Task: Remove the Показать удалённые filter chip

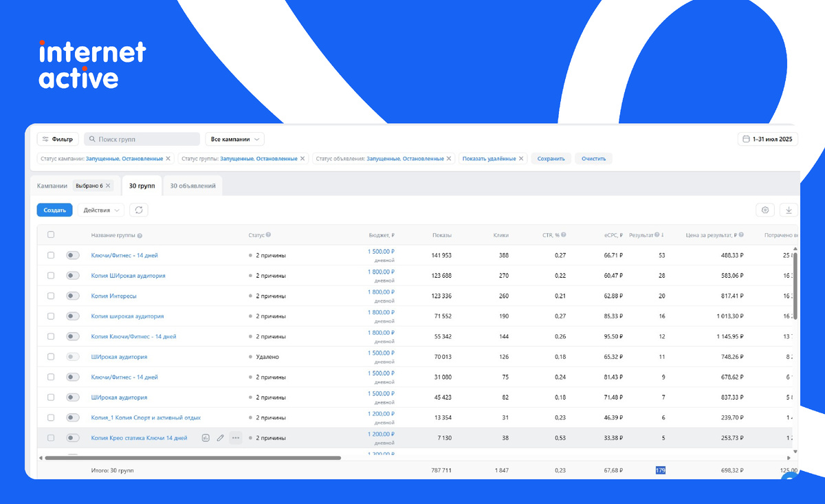Action: click(521, 159)
